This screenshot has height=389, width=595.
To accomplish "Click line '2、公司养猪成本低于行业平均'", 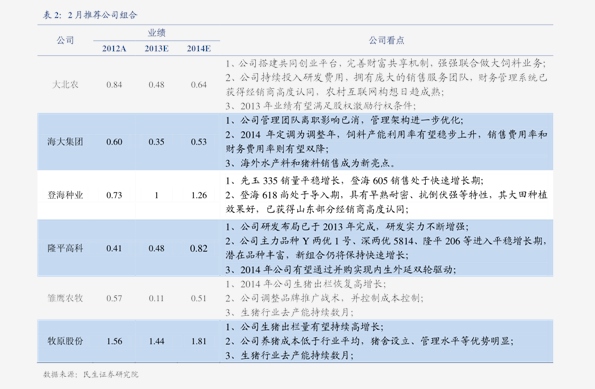I will click(x=369, y=341).
